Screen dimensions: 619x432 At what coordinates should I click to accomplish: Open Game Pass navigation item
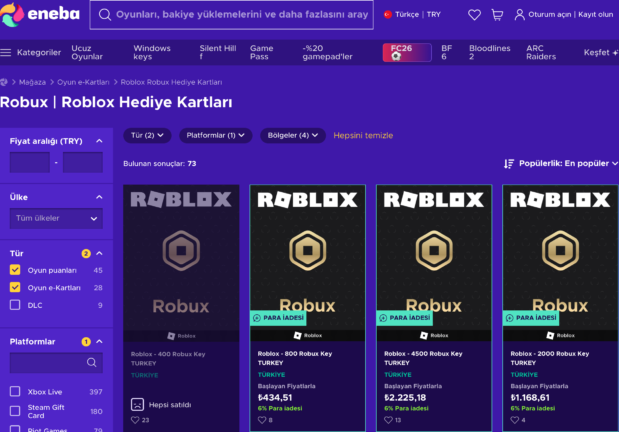point(261,52)
